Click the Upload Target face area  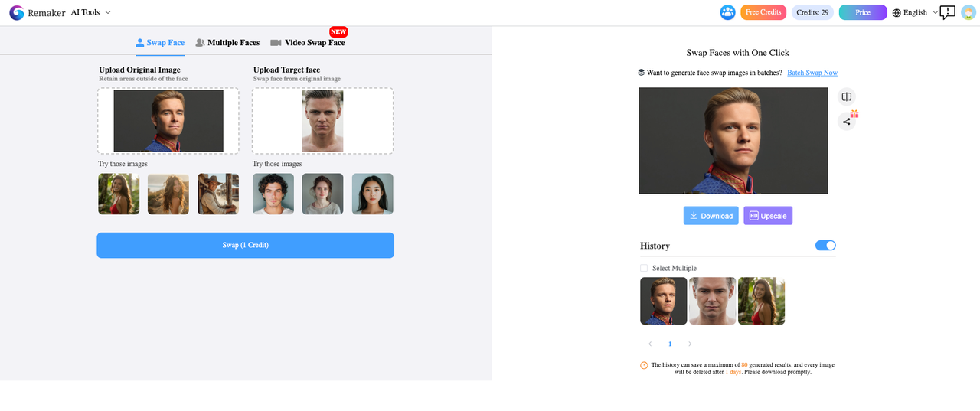point(322,121)
